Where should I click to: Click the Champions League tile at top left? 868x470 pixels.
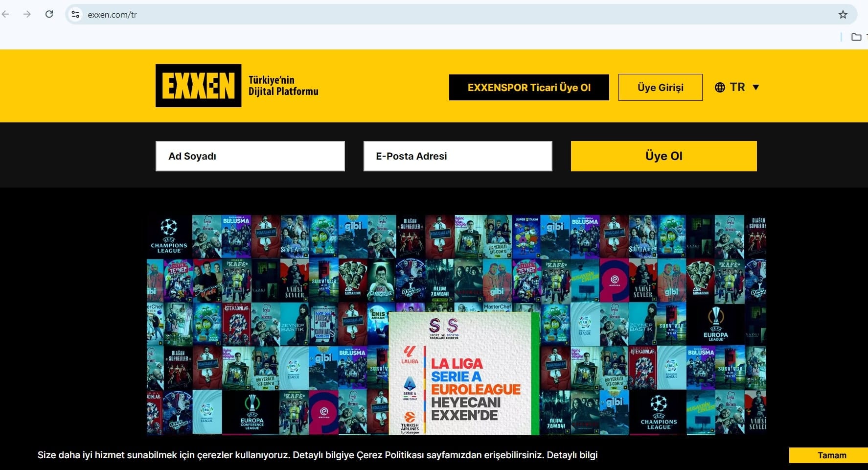point(169,236)
